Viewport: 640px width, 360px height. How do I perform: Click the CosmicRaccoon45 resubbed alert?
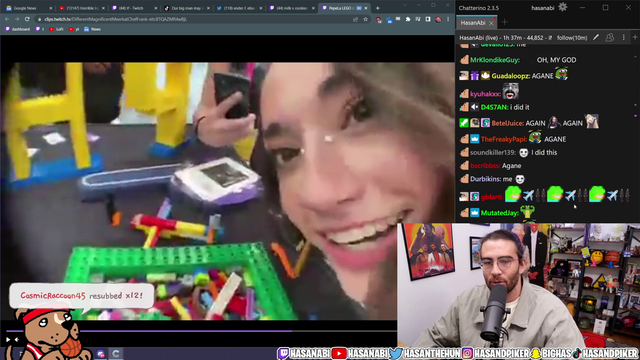[x=82, y=296]
